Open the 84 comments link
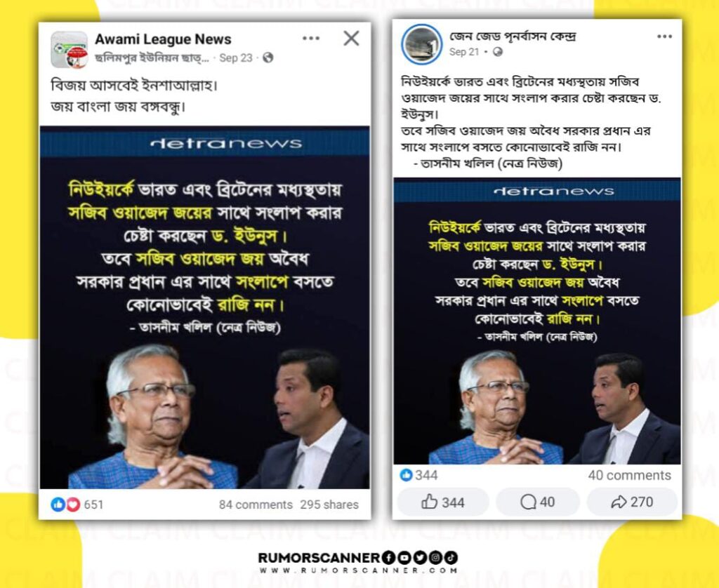 pos(256,505)
